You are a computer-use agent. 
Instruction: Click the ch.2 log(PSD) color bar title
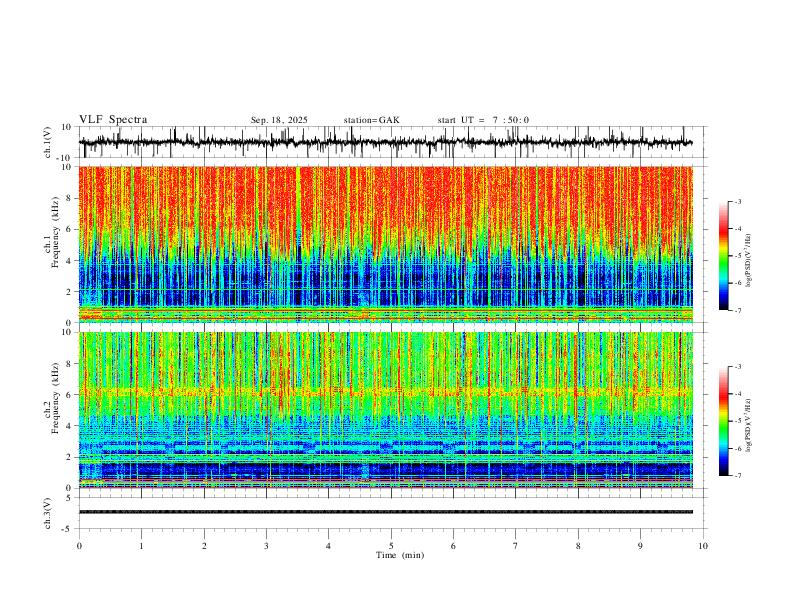pos(748,425)
